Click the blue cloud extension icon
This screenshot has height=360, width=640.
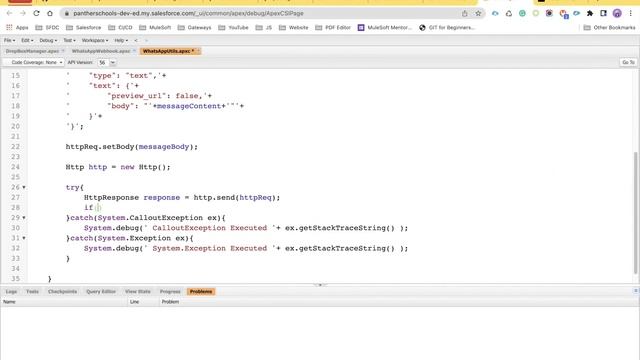495,13
